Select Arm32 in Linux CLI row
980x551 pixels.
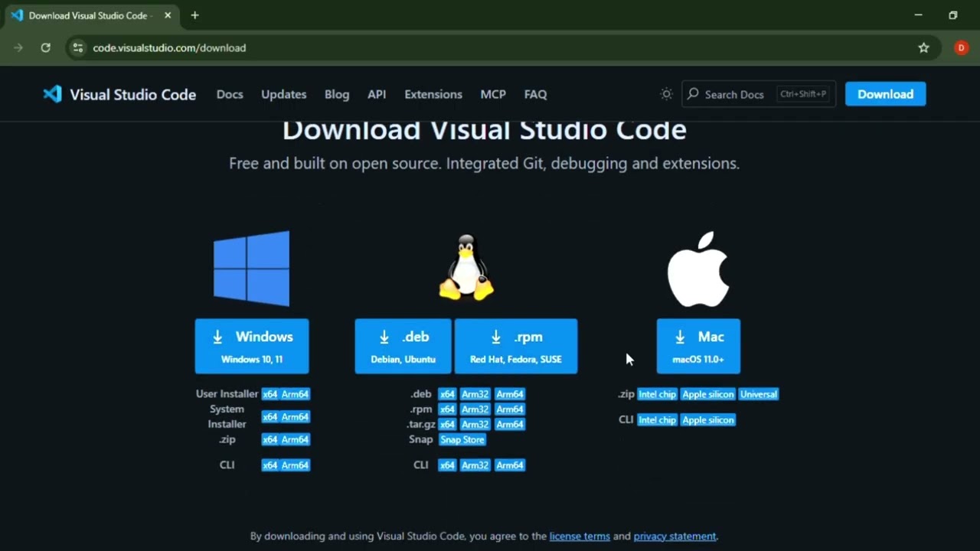tap(475, 465)
